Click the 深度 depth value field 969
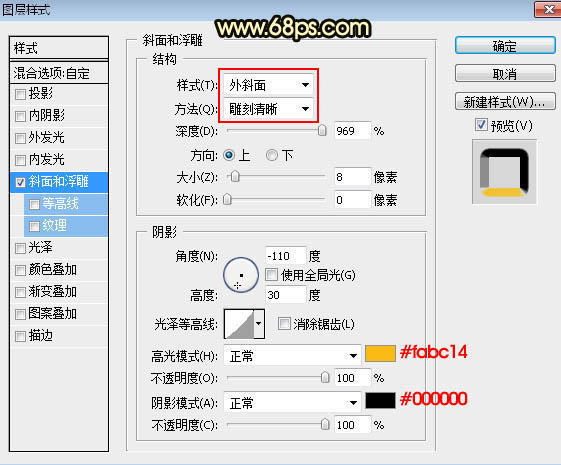This screenshot has width=561, height=465. click(352, 131)
